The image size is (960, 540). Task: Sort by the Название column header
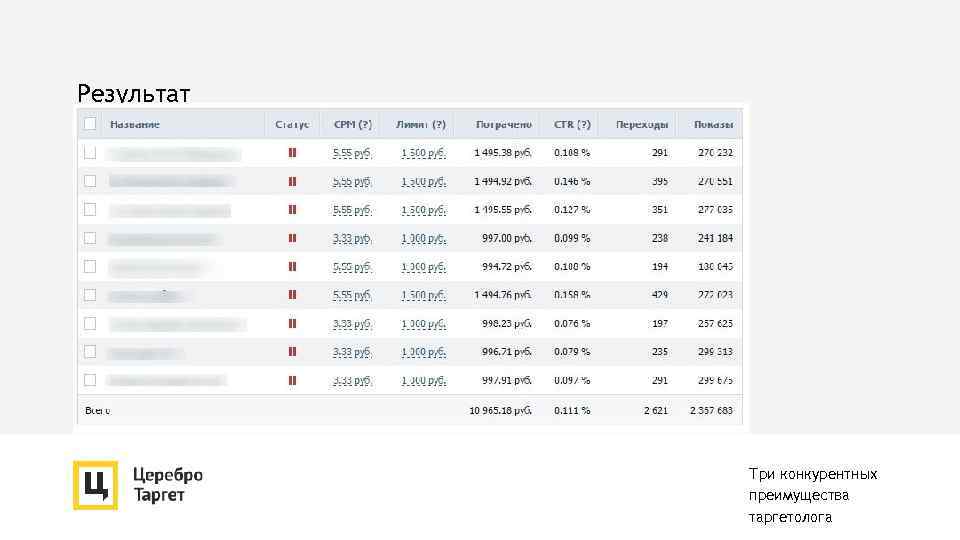point(135,124)
